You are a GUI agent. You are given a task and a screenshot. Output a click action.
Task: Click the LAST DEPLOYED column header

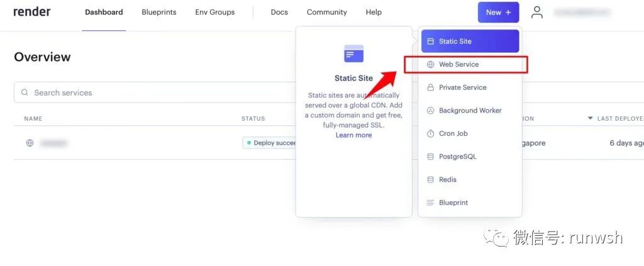pyautogui.click(x=620, y=119)
